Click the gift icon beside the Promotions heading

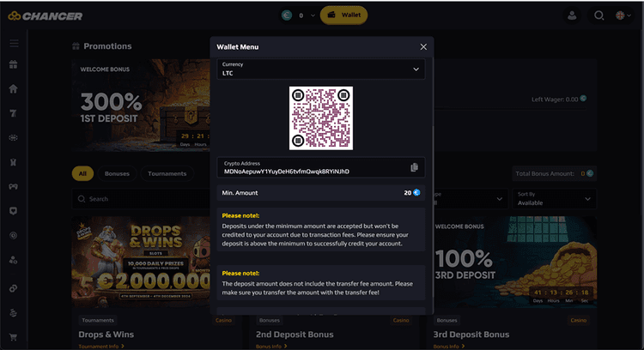coord(76,46)
